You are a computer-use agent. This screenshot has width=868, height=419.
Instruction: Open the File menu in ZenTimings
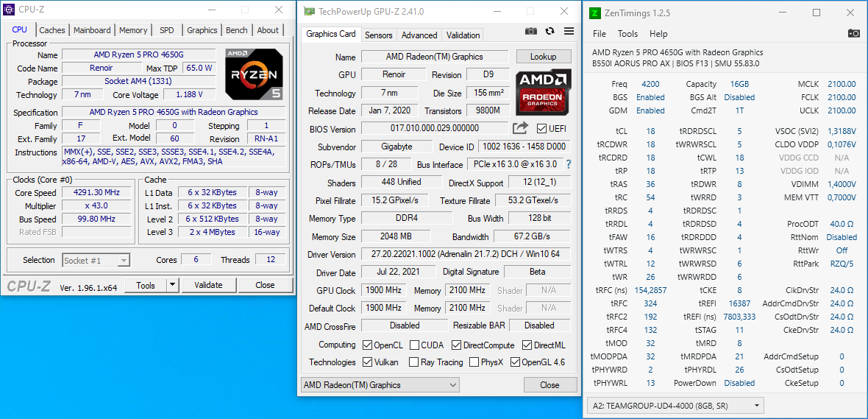600,34
